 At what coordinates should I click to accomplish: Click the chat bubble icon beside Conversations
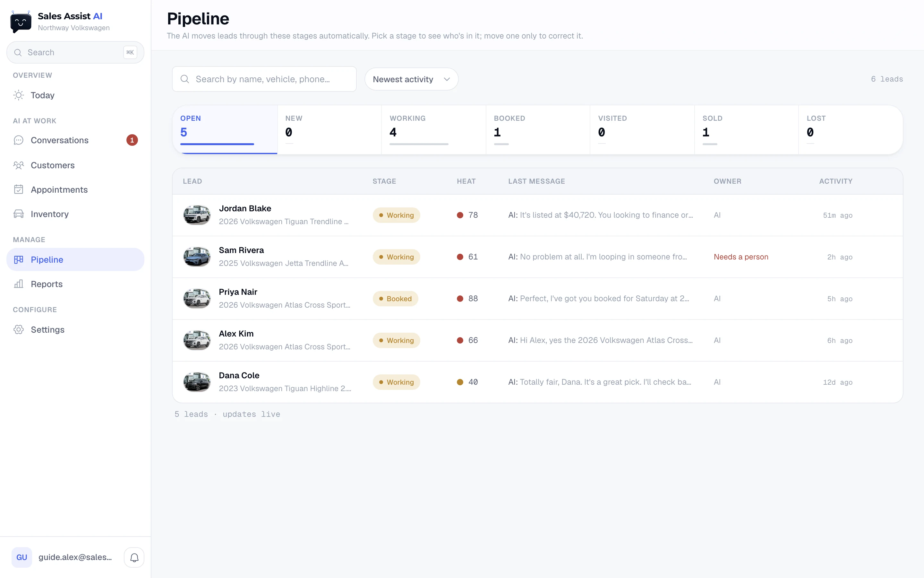pos(18,140)
